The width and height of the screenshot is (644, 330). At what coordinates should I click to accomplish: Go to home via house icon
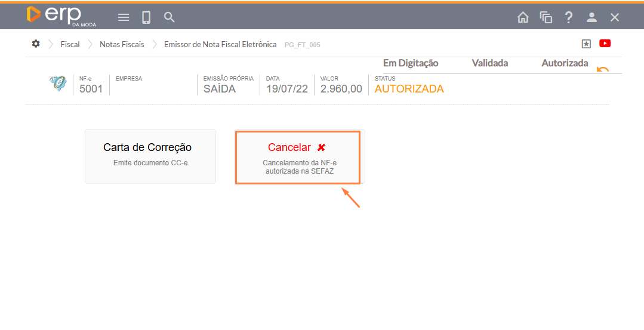(523, 17)
